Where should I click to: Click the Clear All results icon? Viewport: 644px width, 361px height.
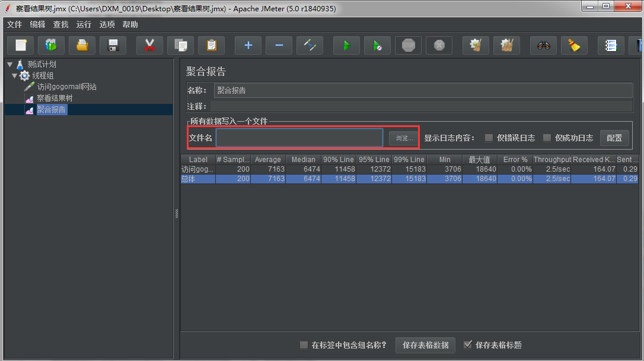(506, 45)
